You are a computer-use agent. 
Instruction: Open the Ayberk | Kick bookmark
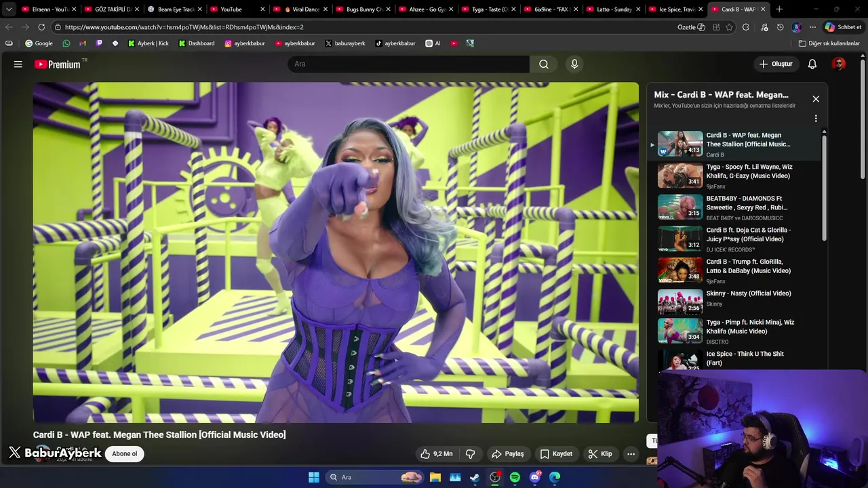tap(149, 43)
